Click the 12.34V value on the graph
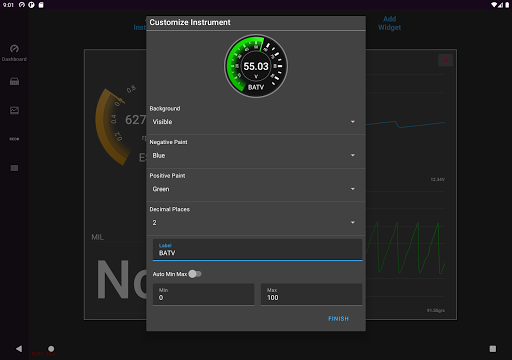512x360 pixels. coord(437,179)
